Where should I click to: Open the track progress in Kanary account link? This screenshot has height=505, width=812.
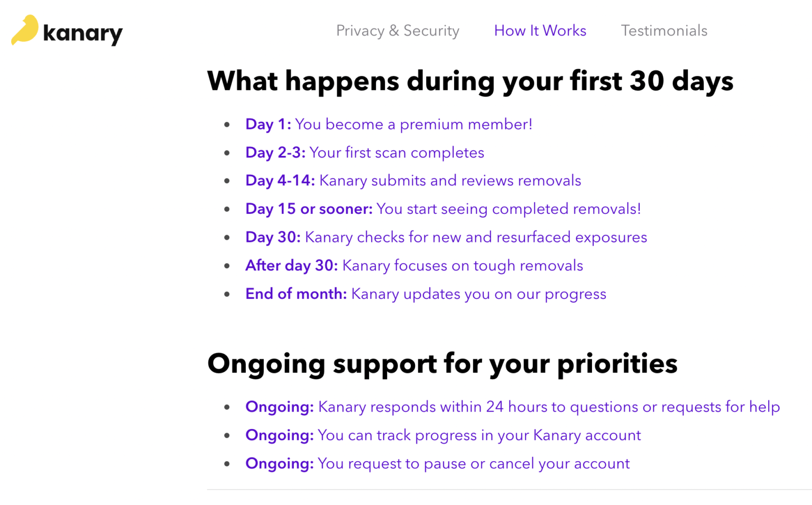click(x=443, y=435)
